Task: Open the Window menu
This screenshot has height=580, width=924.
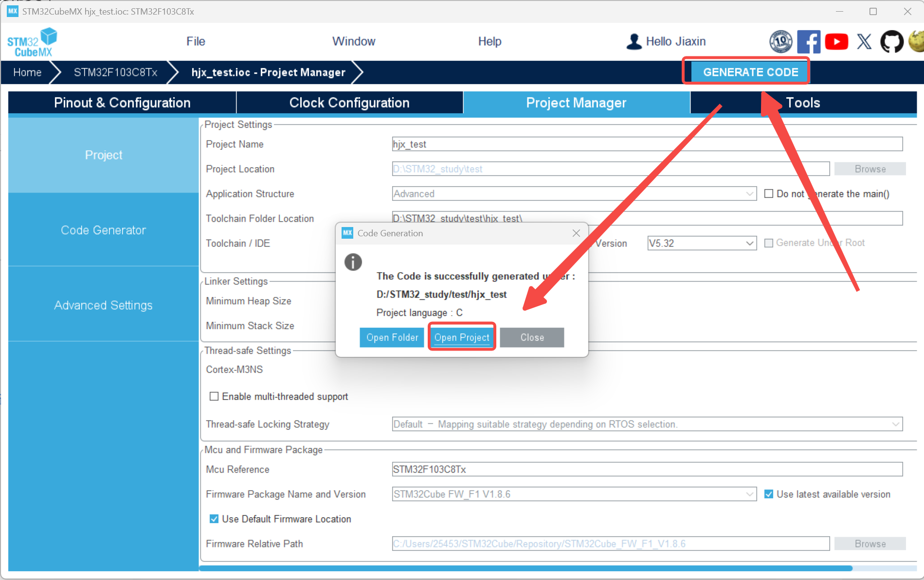Action: point(354,41)
